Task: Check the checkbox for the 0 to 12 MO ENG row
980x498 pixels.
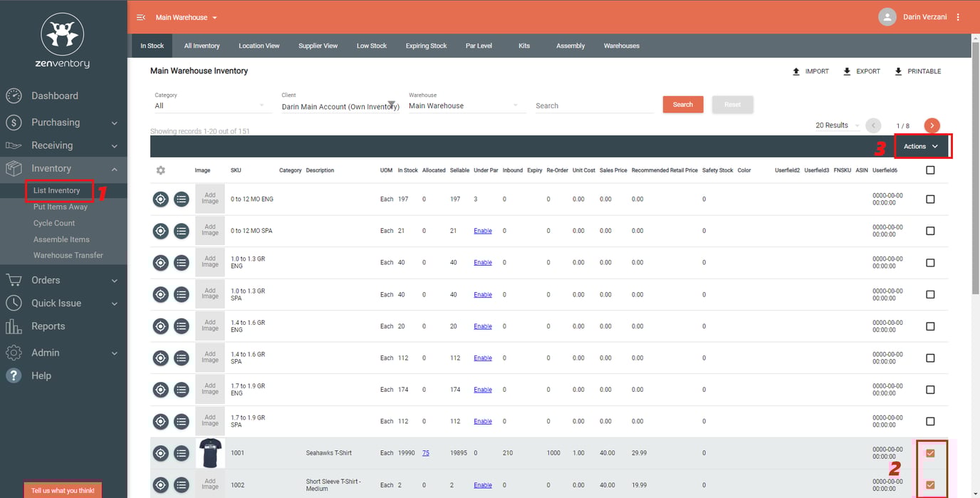Action: (x=930, y=199)
